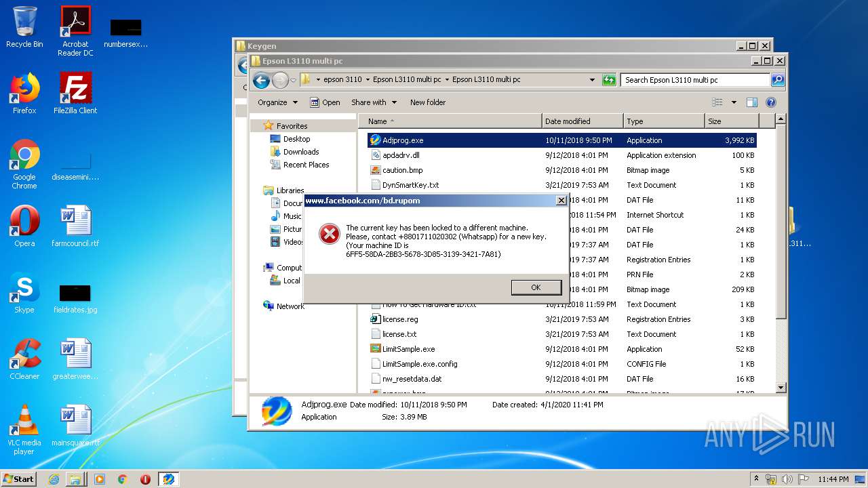Image resolution: width=868 pixels, height=488 pixels.
Task: Open the Organize menu
Action: [x=277, y=102]
